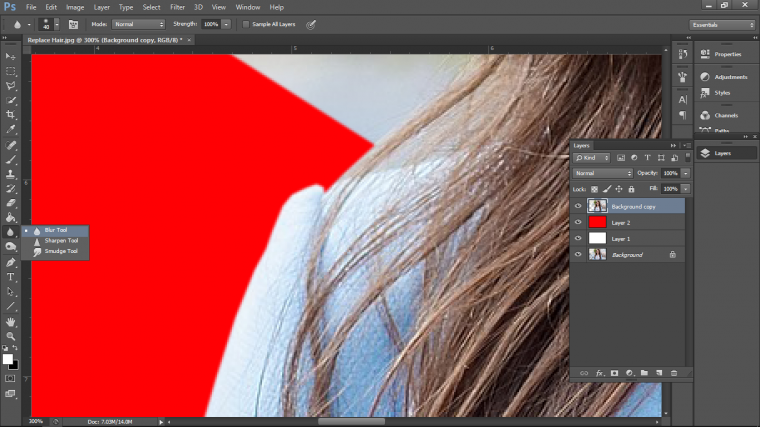Toggle visibility of the Background layer
Screen dimensions: 760x427
point(578,254)
